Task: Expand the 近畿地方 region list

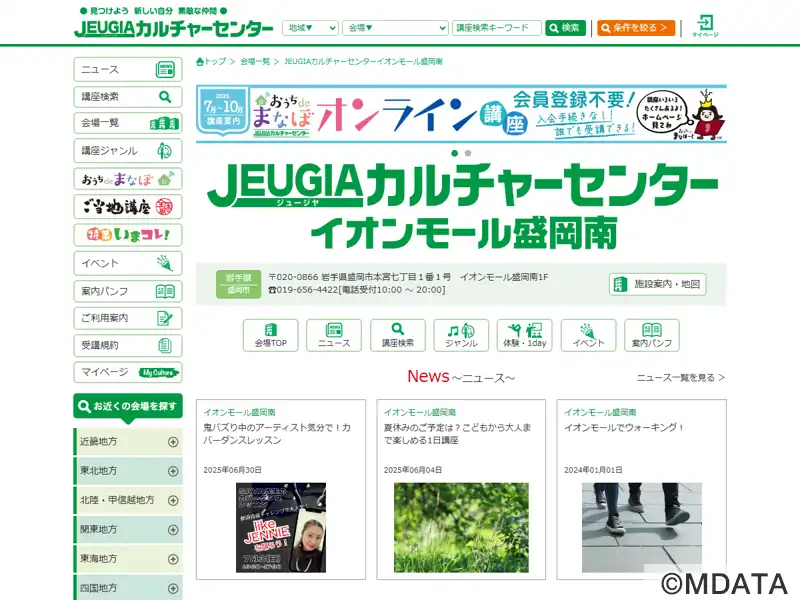Action: pos(128,442)
